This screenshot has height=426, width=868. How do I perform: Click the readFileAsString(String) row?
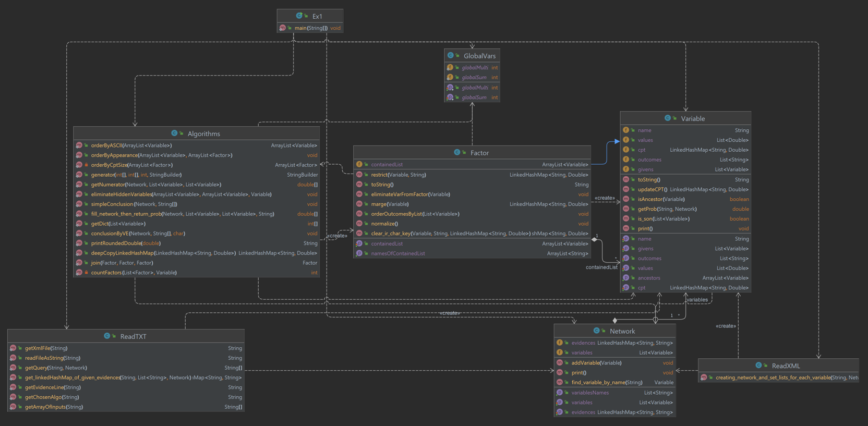click(x=126, y=358)
